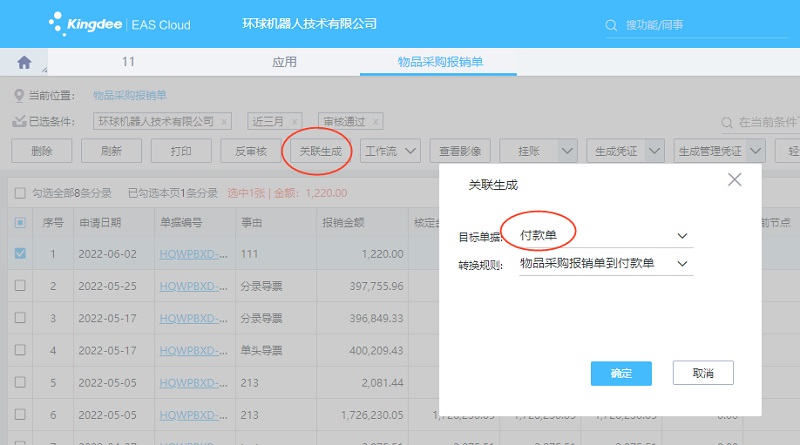The image size is (800, 445).
Task: Remove the 环球机器人技术有限公司 filter tag
Action: 224,121
